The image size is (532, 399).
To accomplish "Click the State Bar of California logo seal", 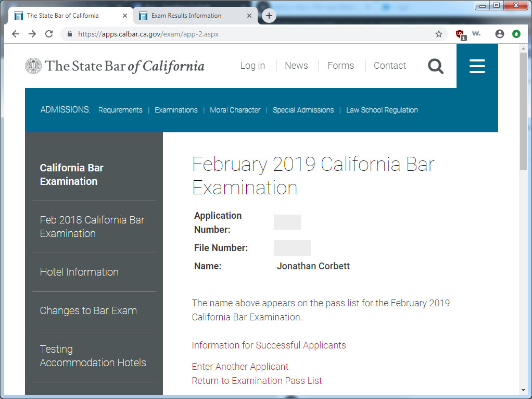I will (x=33, y=66).
